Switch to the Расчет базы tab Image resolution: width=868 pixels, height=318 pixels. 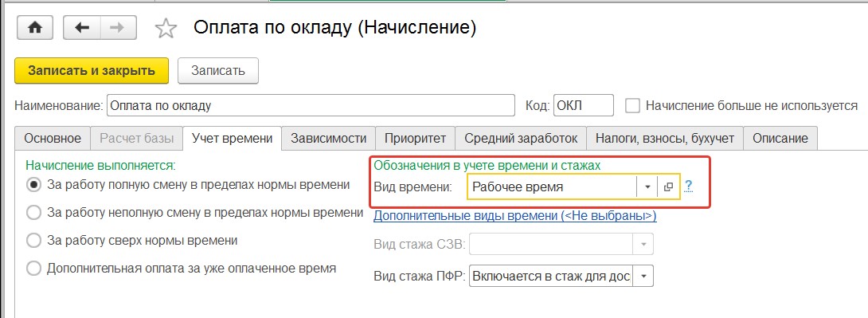136,139
